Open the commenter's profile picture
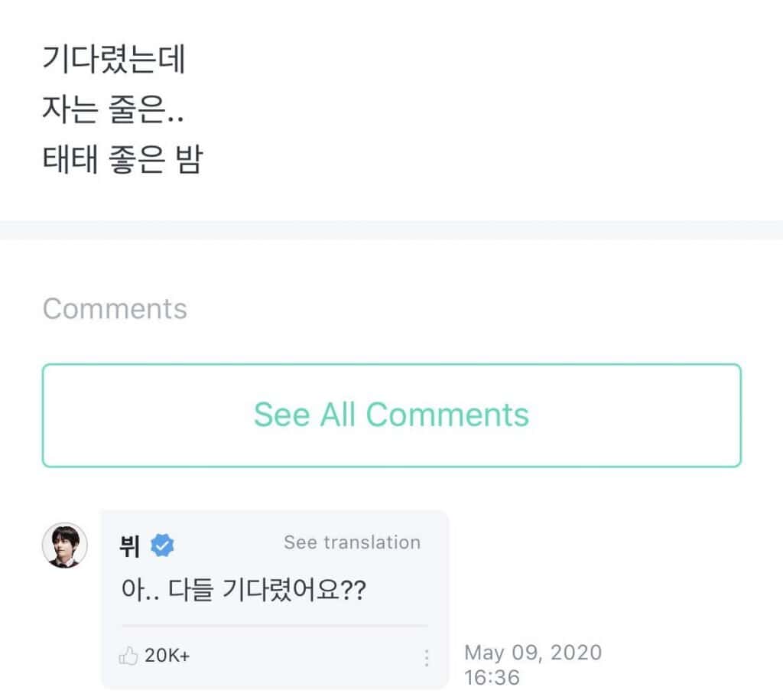This screenshot has height=700, width=783. tap(64, 545)
